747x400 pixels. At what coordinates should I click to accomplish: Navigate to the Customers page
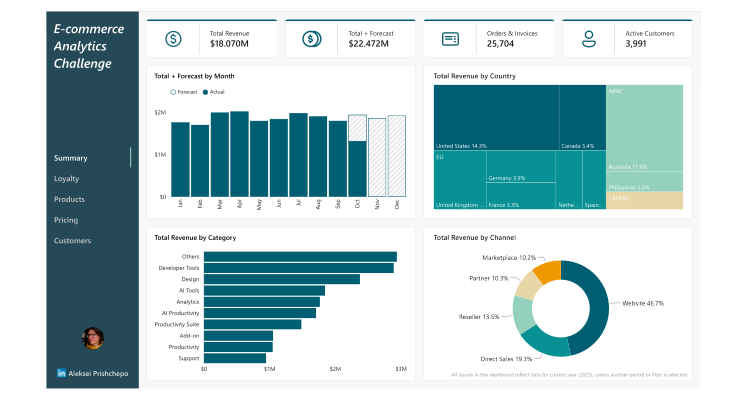(72, 241)
